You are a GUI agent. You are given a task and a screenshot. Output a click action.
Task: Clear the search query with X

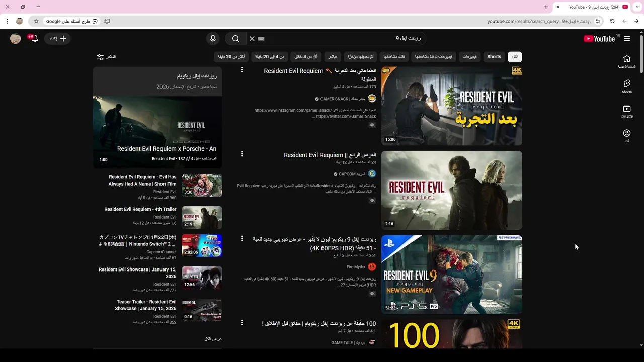pos(252,39)
